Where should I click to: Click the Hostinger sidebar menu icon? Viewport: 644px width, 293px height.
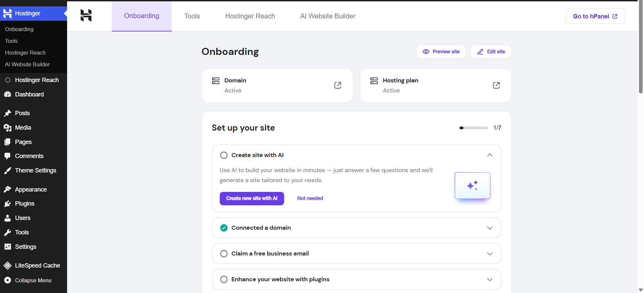click(7, 13)
